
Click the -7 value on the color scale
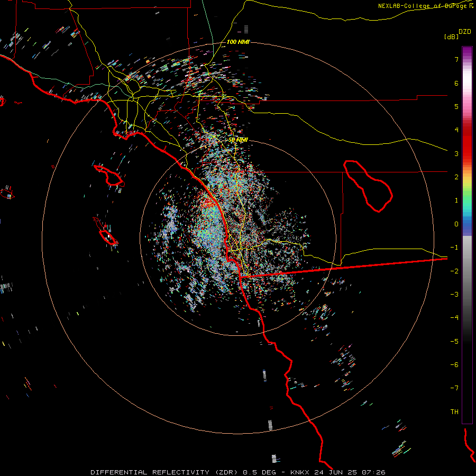454,388
